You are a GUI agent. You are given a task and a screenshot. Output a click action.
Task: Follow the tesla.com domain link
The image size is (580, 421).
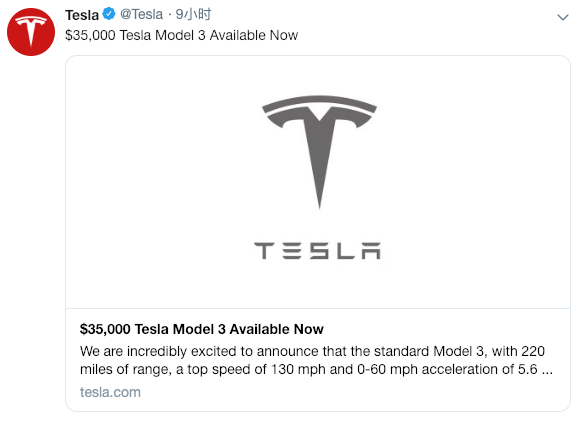[x=110, y=392]
